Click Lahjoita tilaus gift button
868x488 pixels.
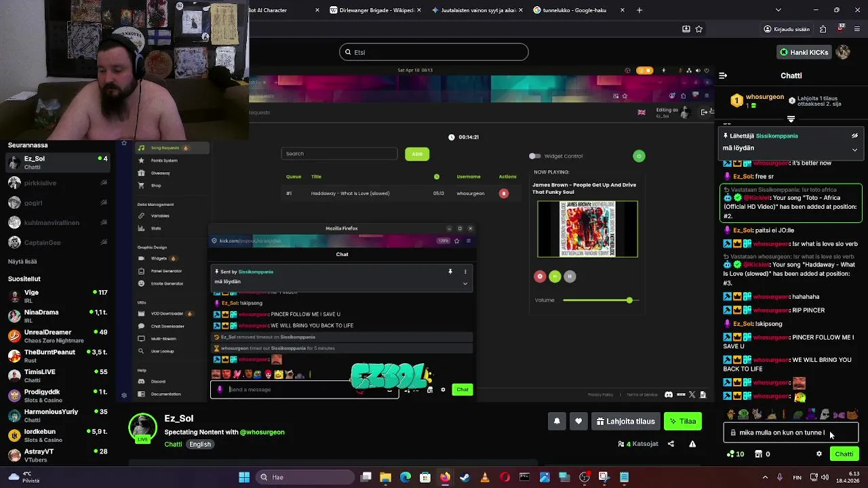point(626,422)
